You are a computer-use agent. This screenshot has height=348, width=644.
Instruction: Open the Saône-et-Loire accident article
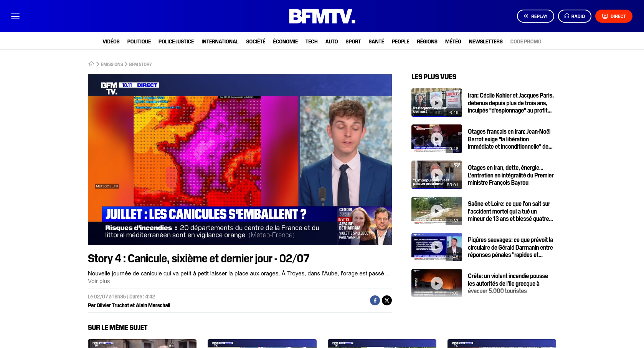(510, 211)
